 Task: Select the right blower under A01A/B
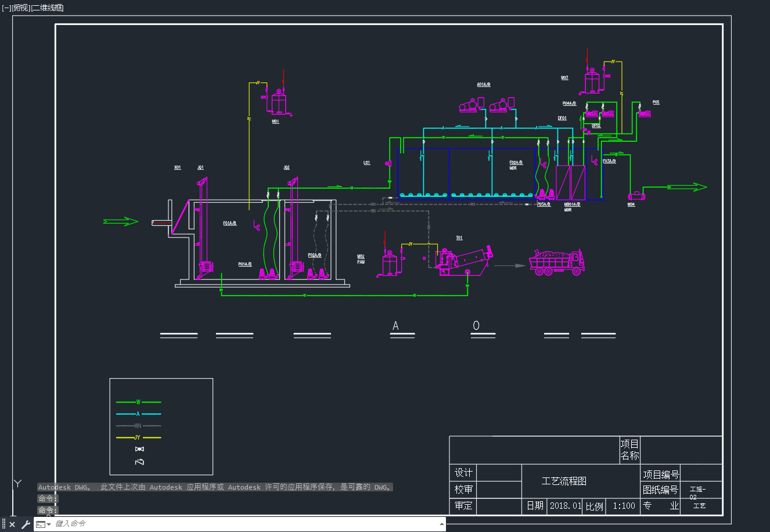(x=502, y=105)
